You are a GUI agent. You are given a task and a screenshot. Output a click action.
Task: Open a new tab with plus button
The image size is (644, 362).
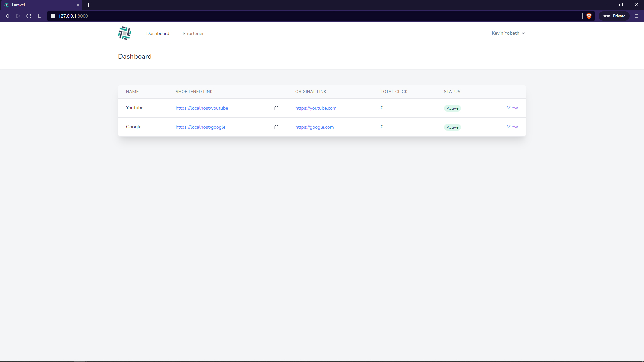point(89,5)
